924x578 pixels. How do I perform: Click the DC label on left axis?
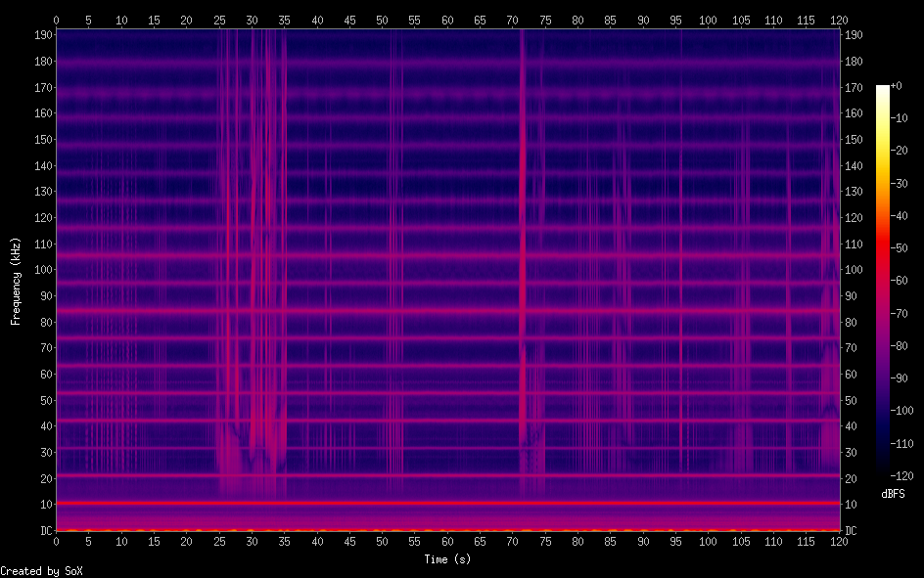44,530
